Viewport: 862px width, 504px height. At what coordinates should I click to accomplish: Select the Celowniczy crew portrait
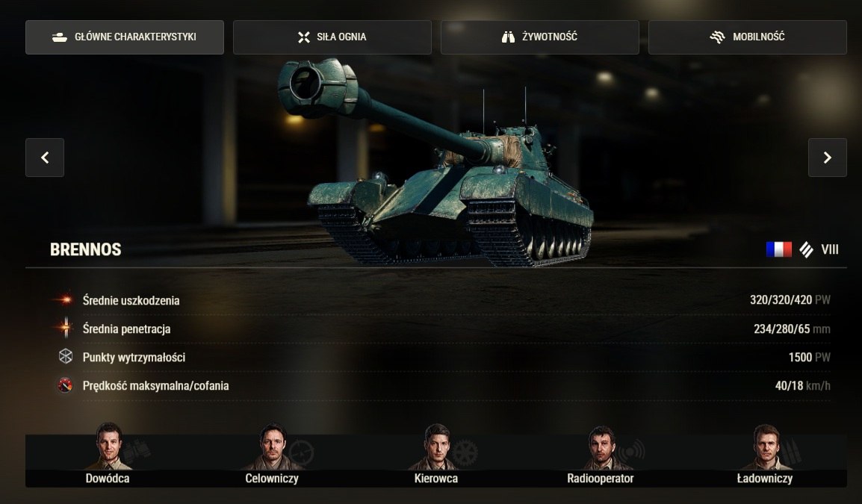273,447
